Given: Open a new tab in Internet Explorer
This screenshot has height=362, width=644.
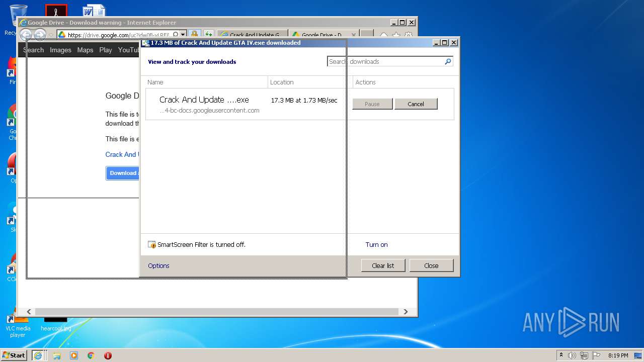Looking at the screenshot, I should coord(367,35).
